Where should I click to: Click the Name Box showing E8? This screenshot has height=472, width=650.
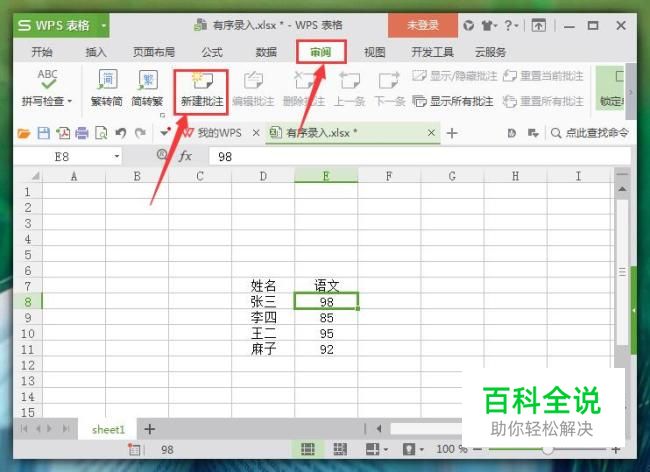62,157
